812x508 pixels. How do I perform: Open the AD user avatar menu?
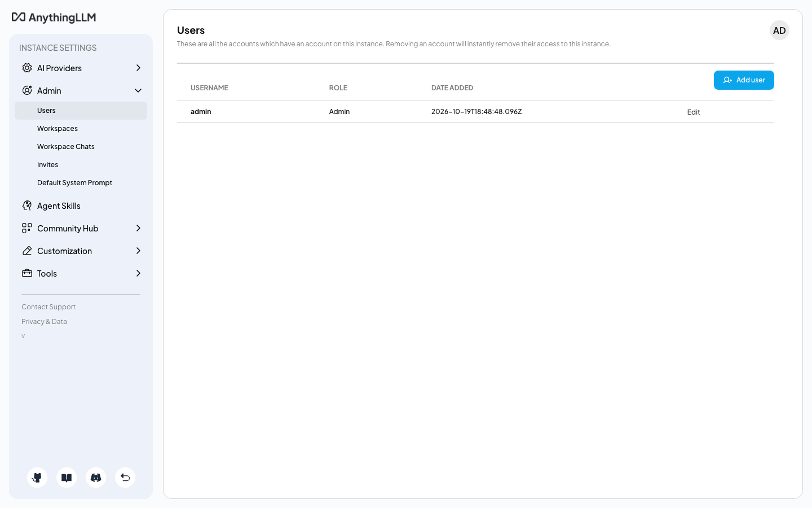[x=779, y=30]
